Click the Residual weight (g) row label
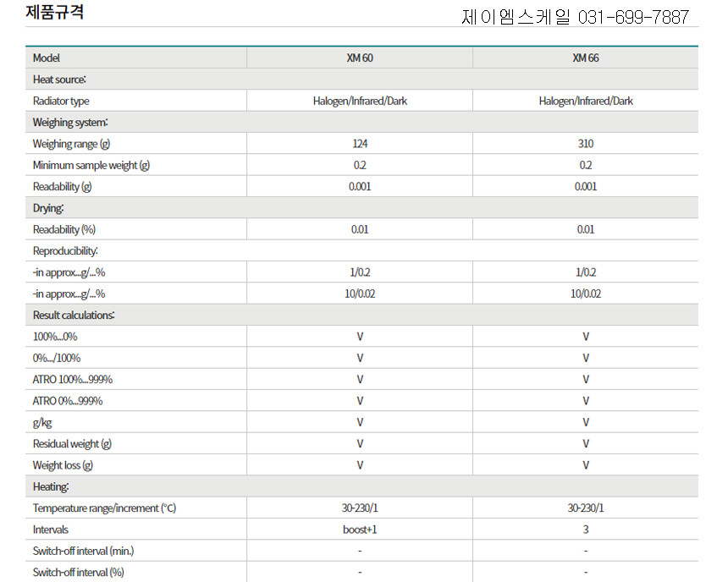The image size is (728, 582). tap(72, 443)
